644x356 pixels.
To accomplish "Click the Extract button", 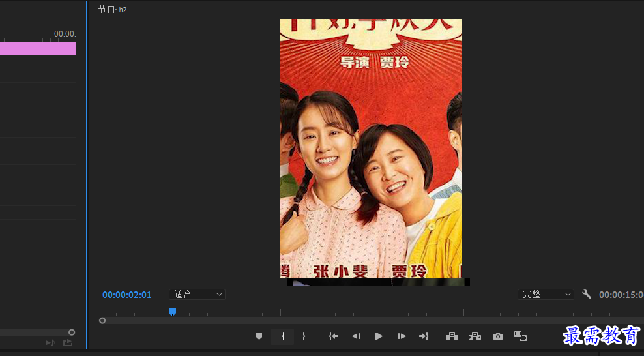I will (x=475, y=336).
